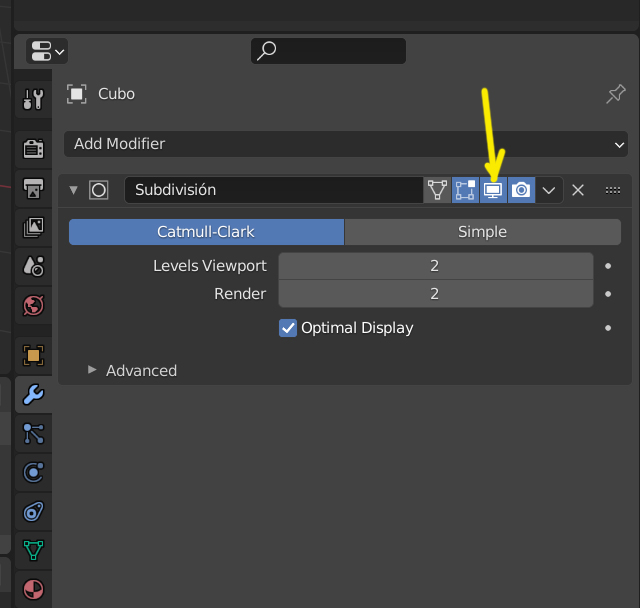Image resolution: width=640 pixels, height=608 pixels.
Task: Open the Particles properties tab icon
Action: pyautogui.click(x=33, y=433)
